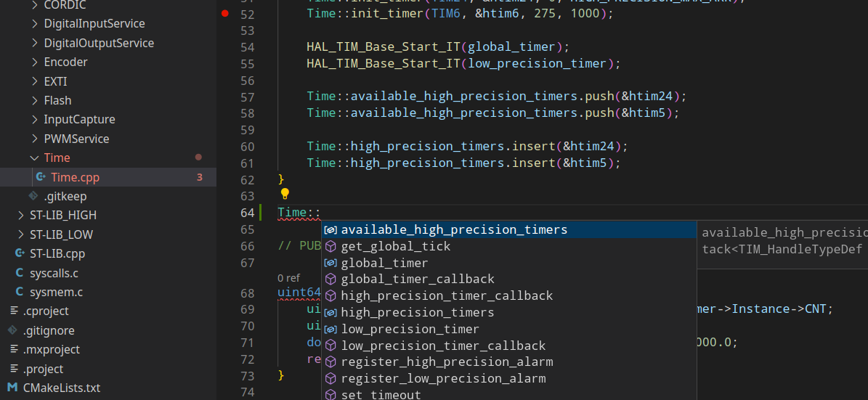Click the lightbulb code action icon
This screenshot has width=868, height=400.
(x=285, y=194)
